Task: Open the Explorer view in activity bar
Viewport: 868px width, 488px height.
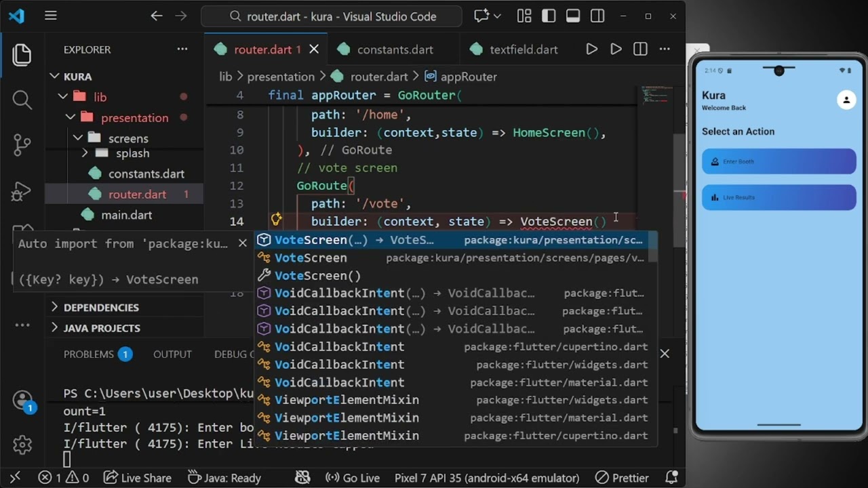Action: [x=22, y=55]
